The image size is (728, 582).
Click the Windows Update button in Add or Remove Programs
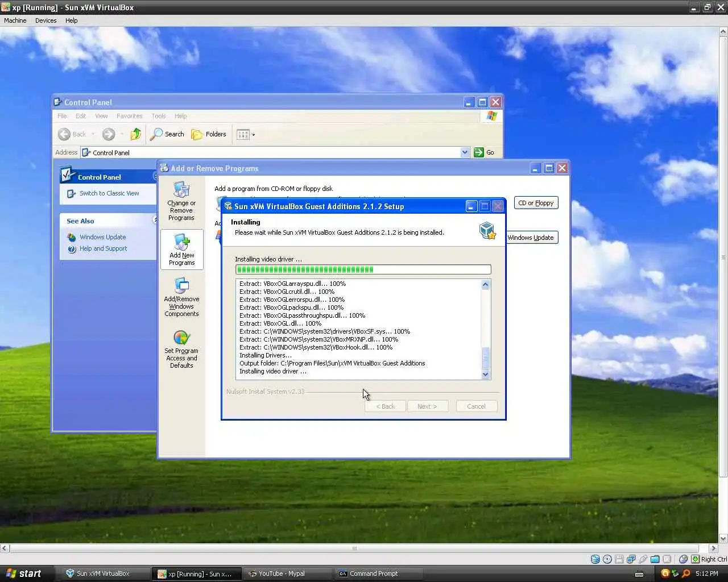531,238
